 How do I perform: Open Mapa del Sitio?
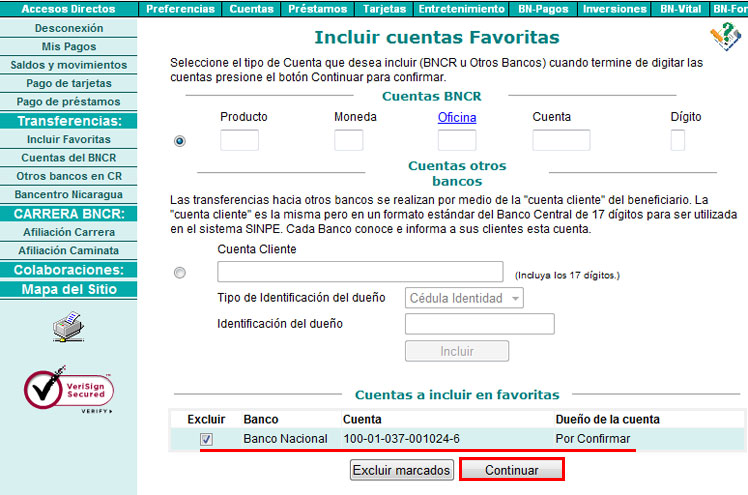(69, 289)
